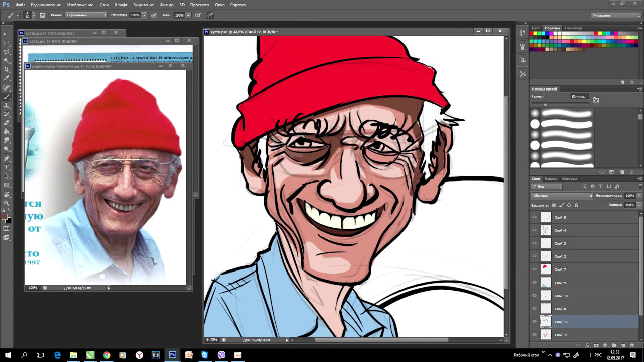Expand the Рисование workspace dropdown
Image resolution: width=644 pixels, height=362 pixels.
pyautogui.click(x=615, y=15)
